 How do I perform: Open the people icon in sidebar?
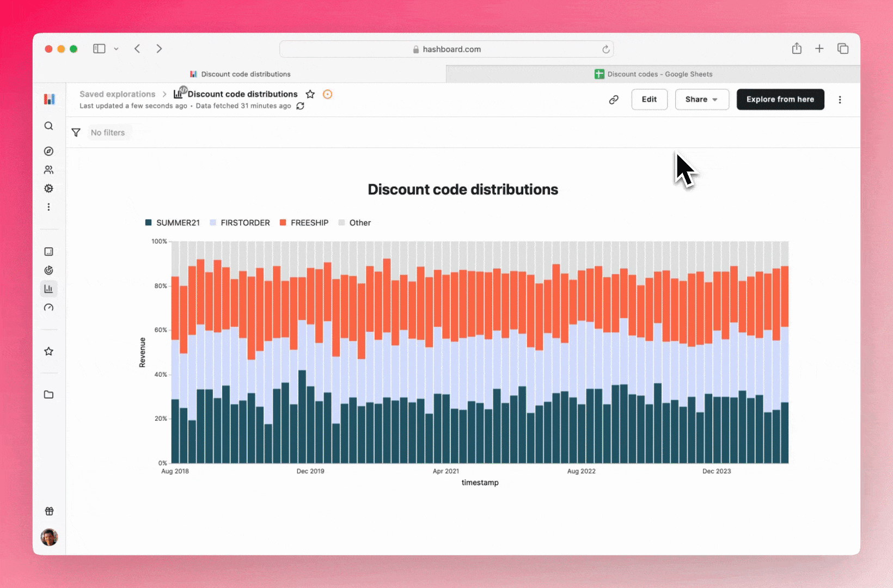48,170
